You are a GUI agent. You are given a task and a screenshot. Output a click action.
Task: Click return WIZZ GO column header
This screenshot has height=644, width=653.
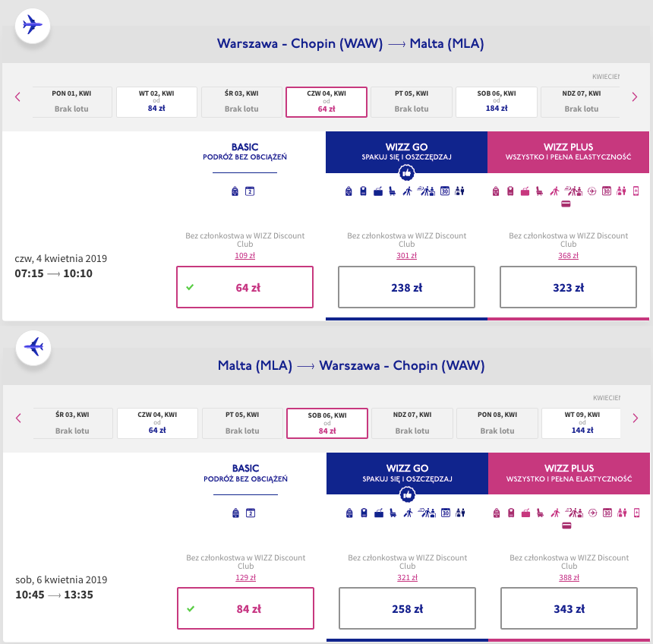point(407,474)
